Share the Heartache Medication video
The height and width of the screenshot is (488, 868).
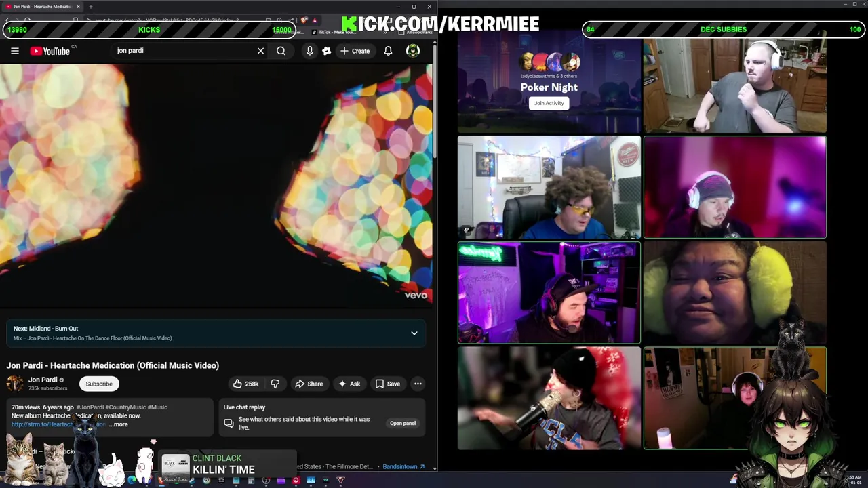(x=309, y=384)
